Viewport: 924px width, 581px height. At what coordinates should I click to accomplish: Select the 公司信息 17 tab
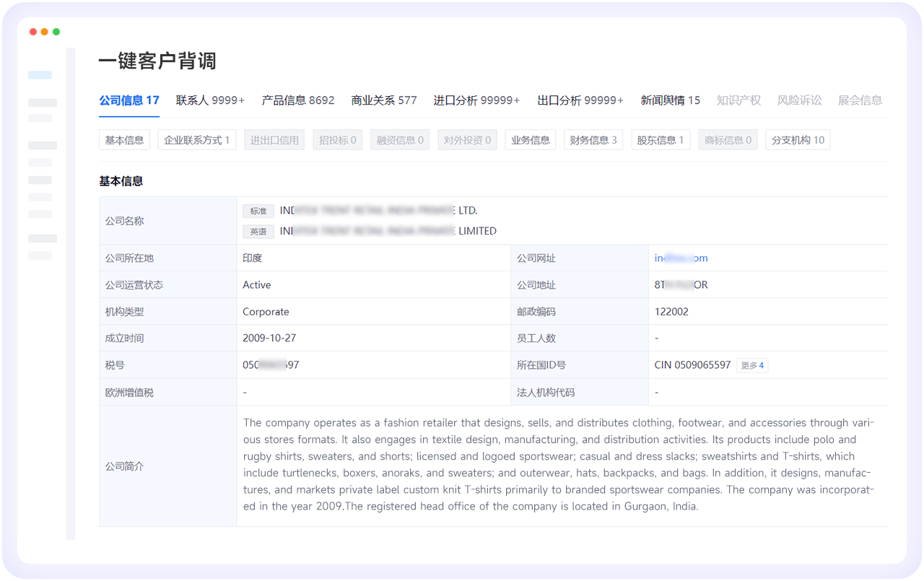pos(129,100)
